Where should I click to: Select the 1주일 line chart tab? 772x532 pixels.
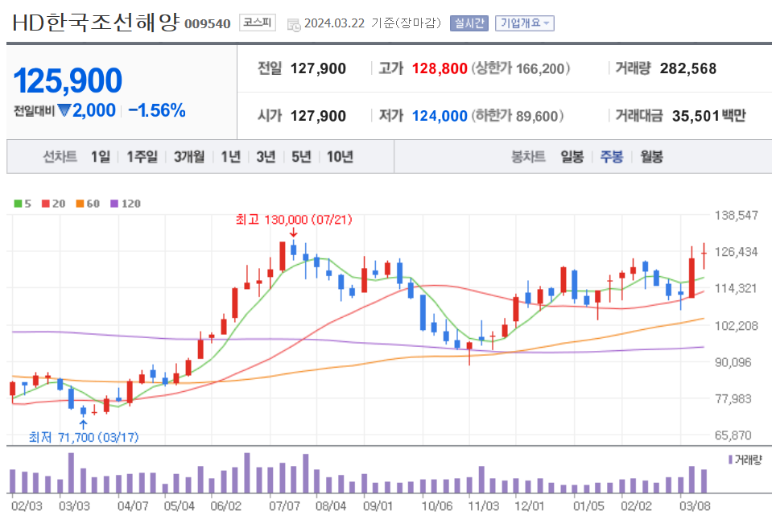tap(142, 157)
